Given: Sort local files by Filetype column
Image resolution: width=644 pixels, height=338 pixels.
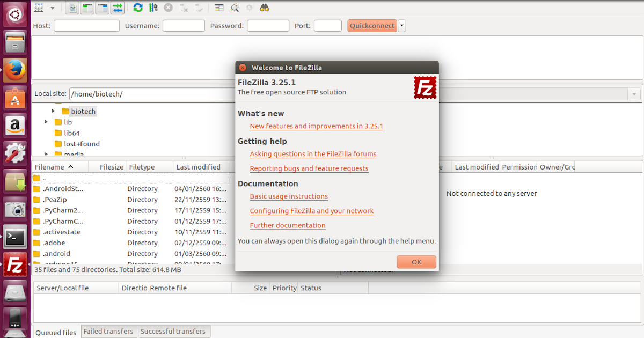Looking at the screenshot, I should click(150, 167).
